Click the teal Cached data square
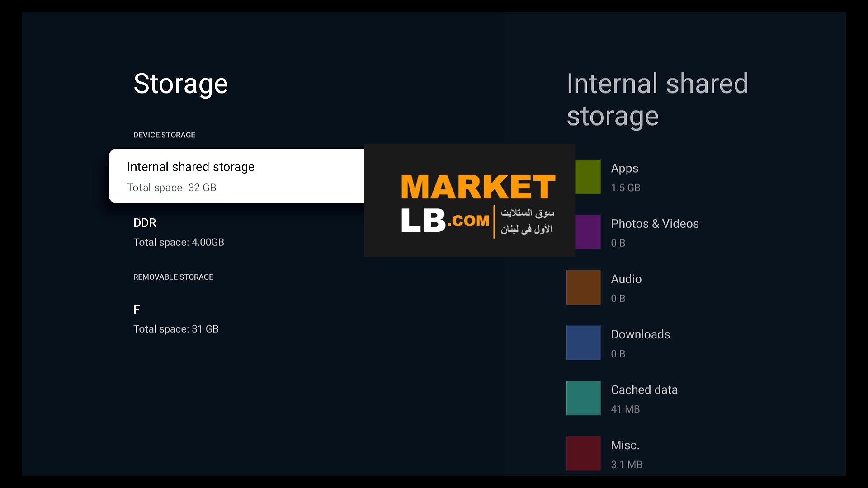Screen dimensions: 868x488 click(x=583, y=398)
